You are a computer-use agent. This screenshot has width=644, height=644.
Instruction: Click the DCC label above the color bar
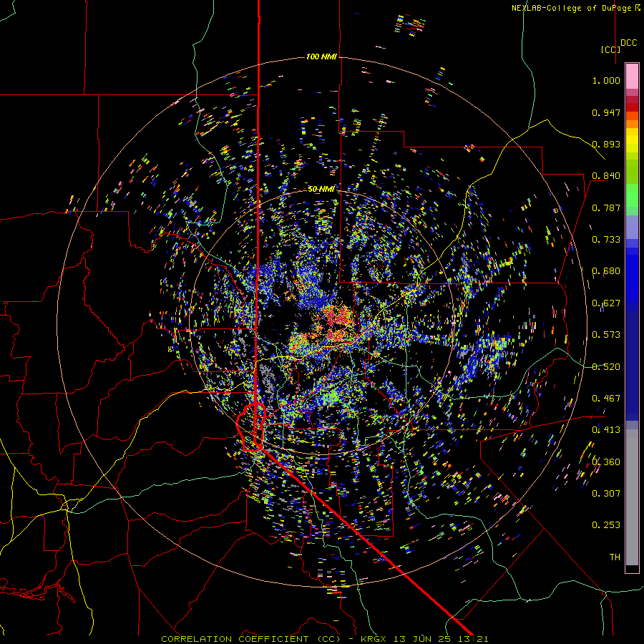629,43
